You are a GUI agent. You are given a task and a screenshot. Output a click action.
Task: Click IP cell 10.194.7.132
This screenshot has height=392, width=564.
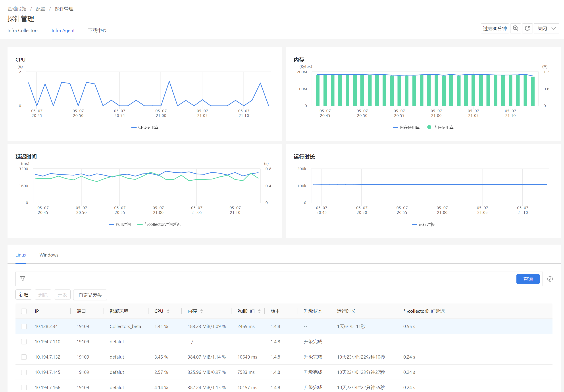pos(47,357)
